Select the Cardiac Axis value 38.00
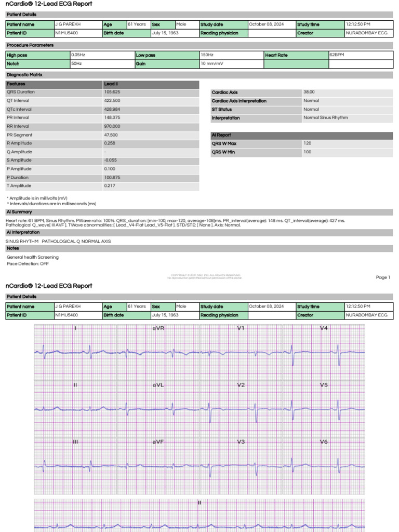The width and height of the screenshot is (399, 532). coord(309,92)
